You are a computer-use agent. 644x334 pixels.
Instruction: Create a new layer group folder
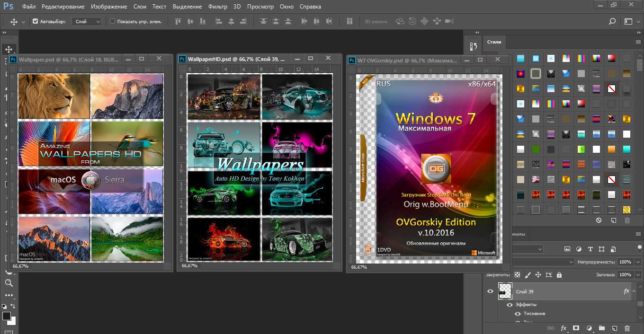coord(601,328)
